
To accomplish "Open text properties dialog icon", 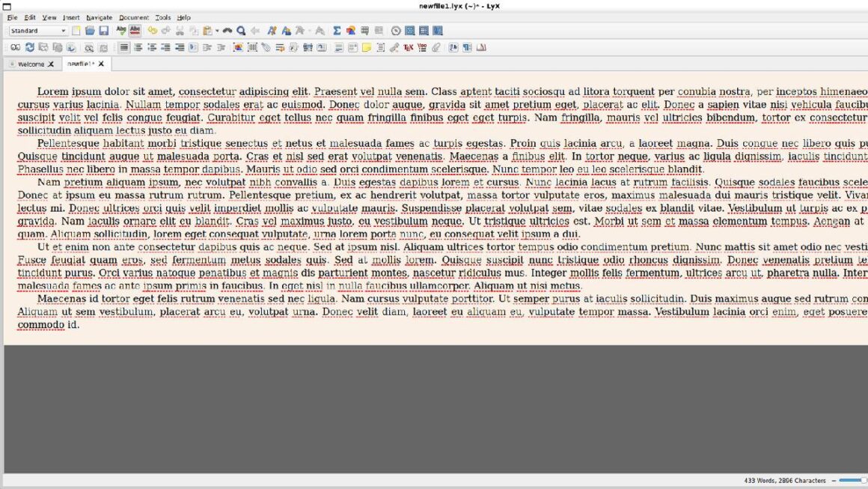I will point(453,48).
